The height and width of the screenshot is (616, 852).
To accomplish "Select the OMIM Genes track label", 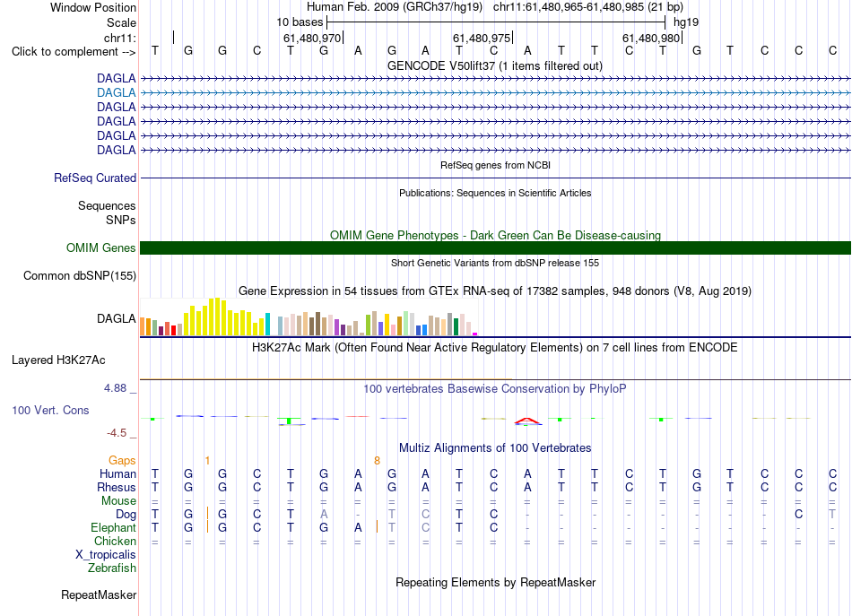I will [x=101, y=247].
